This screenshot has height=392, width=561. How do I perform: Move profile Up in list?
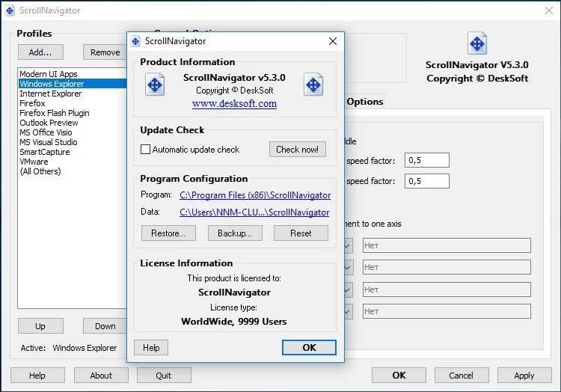[40, 326]
